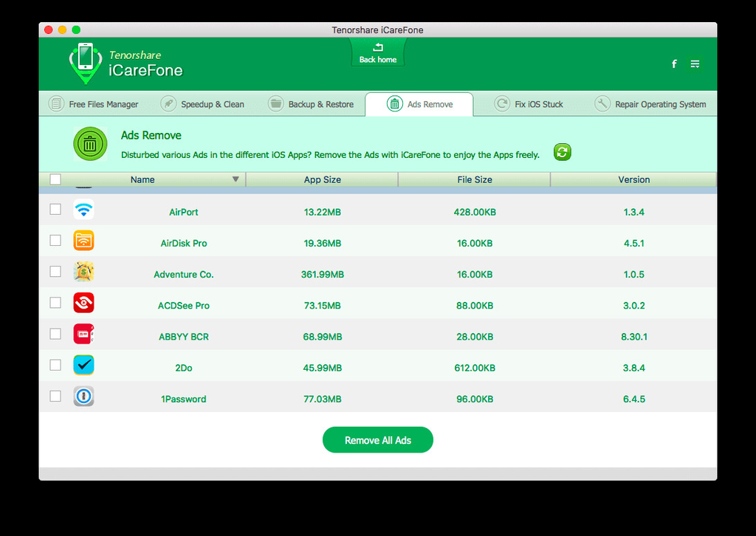Click the ACDSee Pro app icon
The image size is (756, 536).
tap(84, 303)
